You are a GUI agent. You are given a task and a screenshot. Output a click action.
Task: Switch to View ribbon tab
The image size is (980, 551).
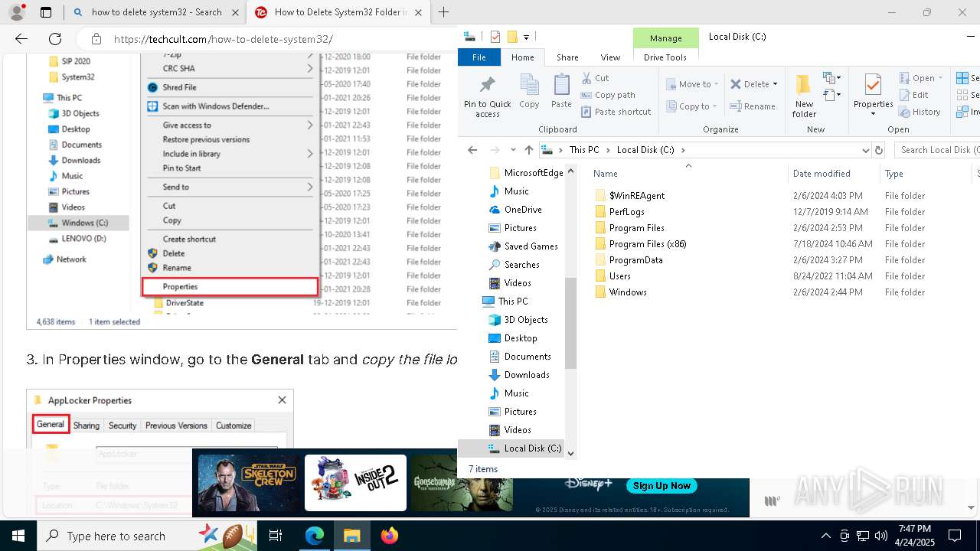pos(610,57)
